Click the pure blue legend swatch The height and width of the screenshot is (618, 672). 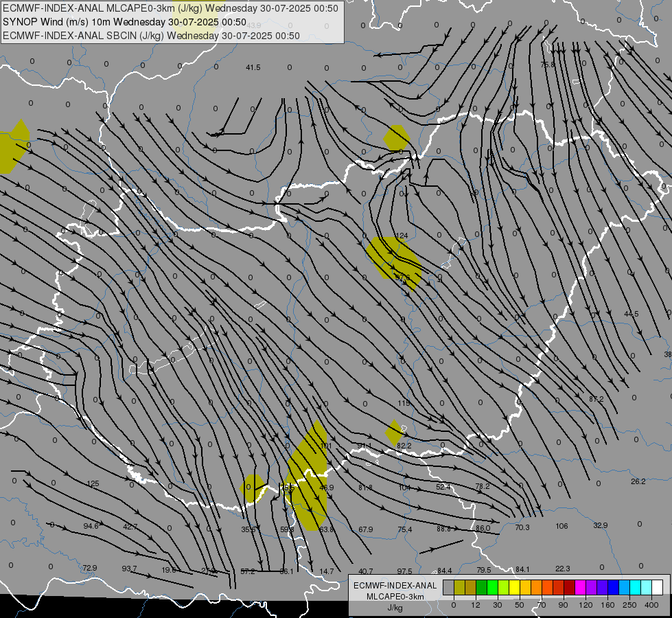pyautogui.click(x=614, y=587)
